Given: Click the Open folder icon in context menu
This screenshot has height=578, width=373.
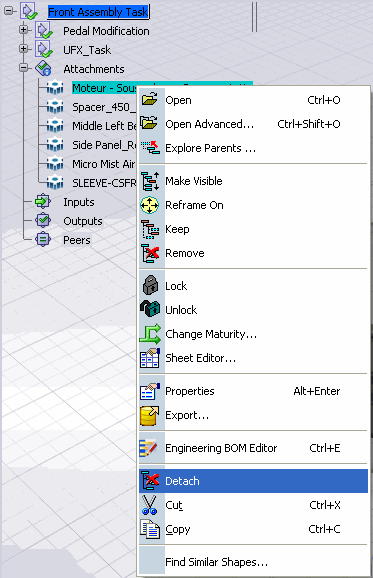Looking at the screenshot, I should pyautogui.click(x=150, y=100).
